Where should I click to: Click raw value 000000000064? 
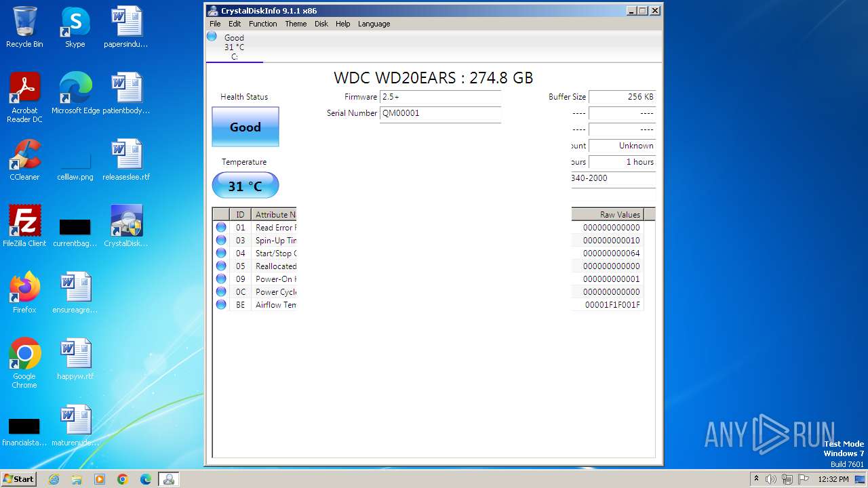611,253
